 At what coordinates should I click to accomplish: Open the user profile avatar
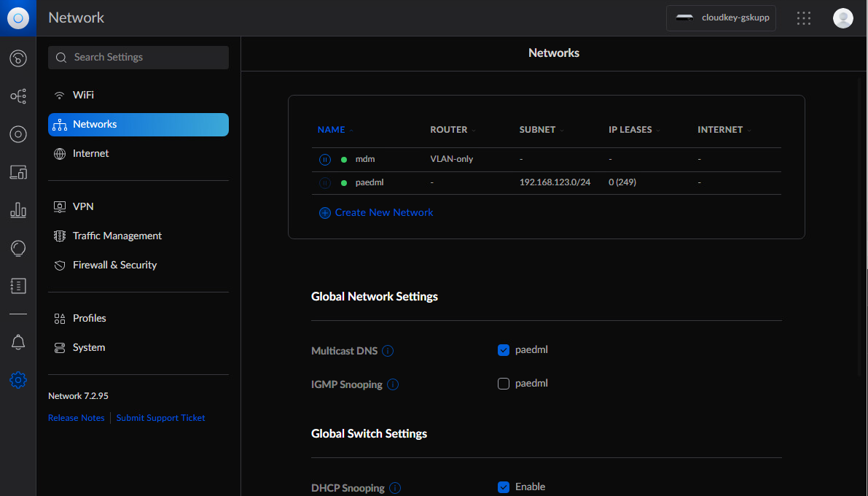843,18
